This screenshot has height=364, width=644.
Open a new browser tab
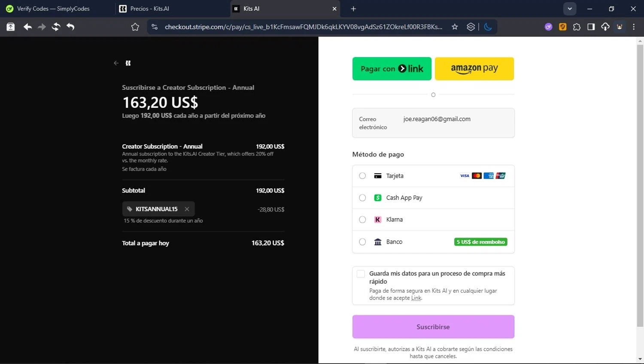point(353,9)
